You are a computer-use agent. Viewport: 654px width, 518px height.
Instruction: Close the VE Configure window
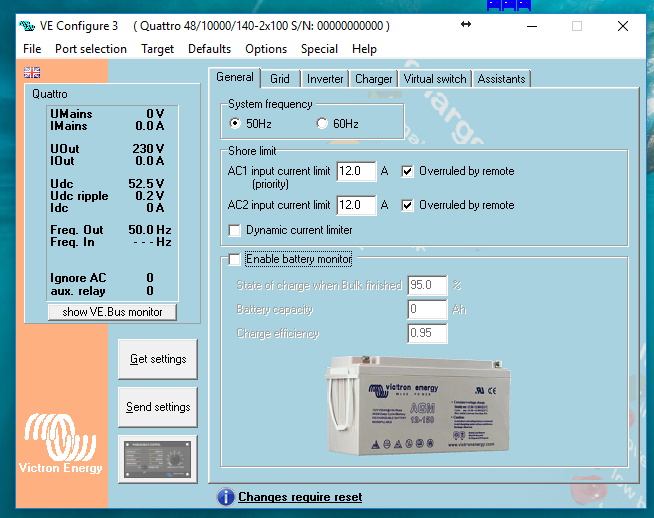tap(623, 26)
